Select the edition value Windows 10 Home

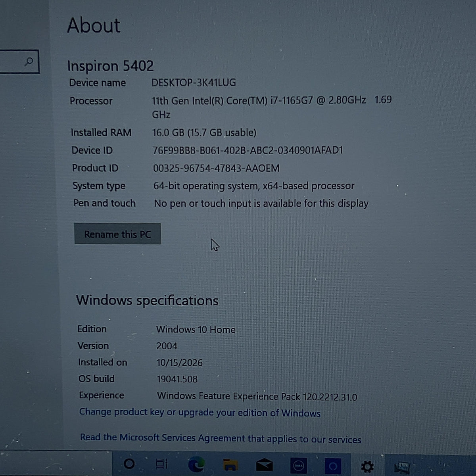pos(196,330)
